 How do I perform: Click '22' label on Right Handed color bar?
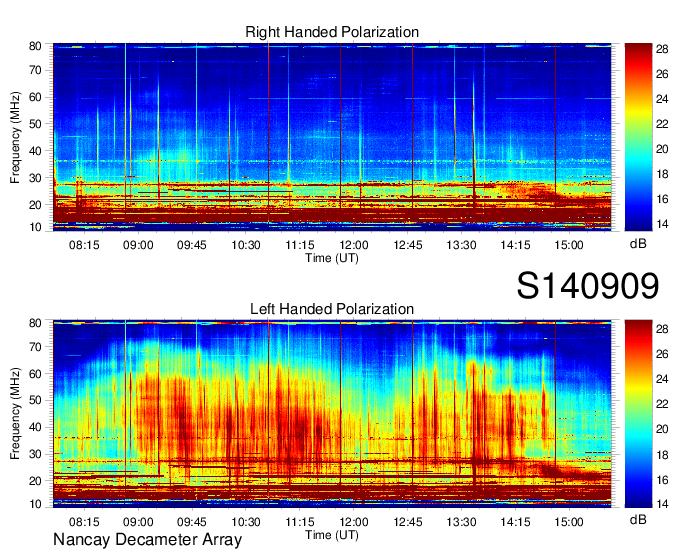(x=662, y=124)
